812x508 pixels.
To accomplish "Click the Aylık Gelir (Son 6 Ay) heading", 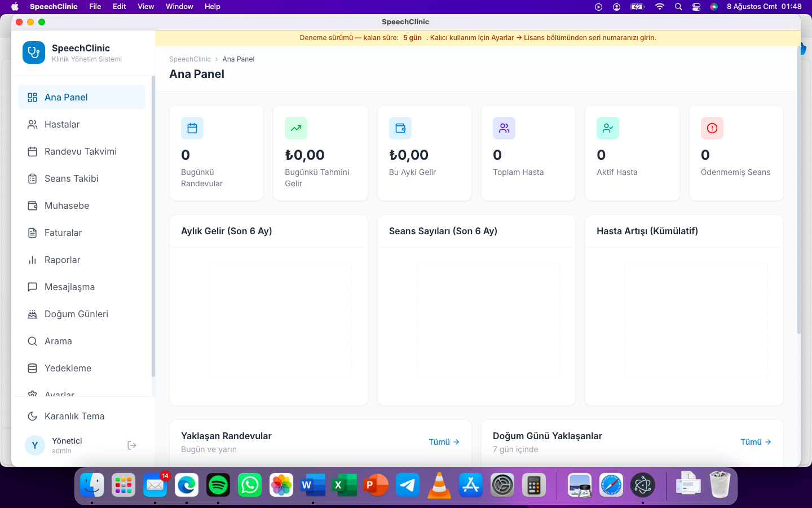I will [x=227, y=231].
